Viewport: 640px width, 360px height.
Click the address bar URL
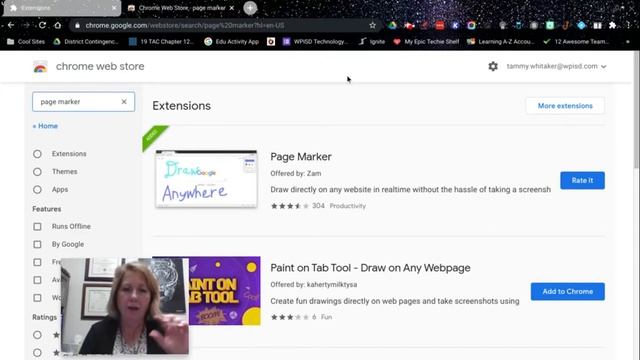pyautogui.click(x=184, y=25)
